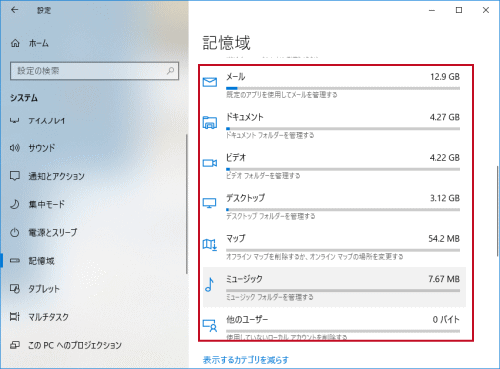The height and width of the screenshot is (369, 500).
Task: Click the ドキュメント usage bar
Action: [x=343, y=129]
